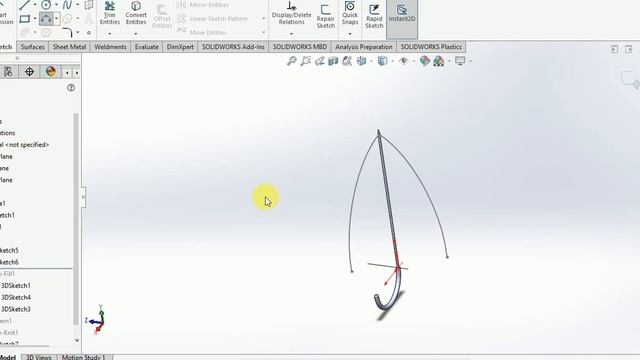Click Display Style icon
The height and width of the screenshot is (360, 640).
[382, 61]
